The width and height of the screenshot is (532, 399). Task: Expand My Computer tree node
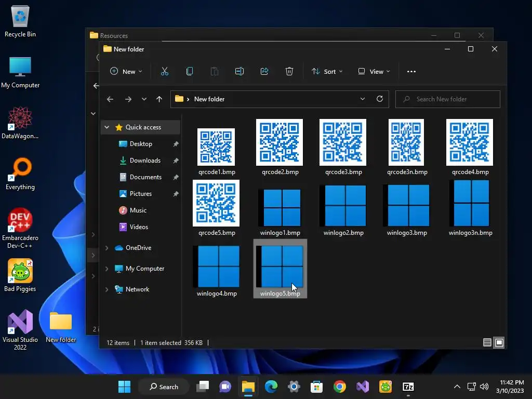[107, 269]
